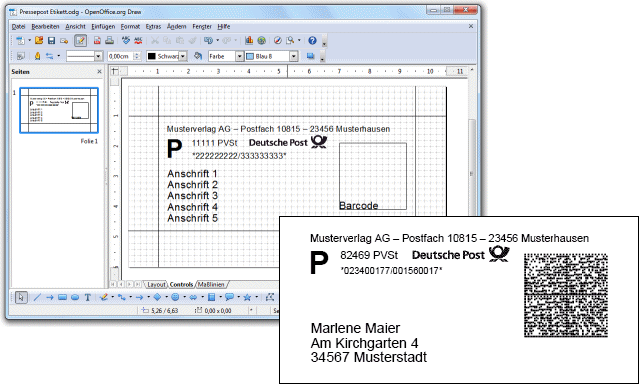
Task: Close the Seiten panel
Action: pyautogui.click(x=99, y=72)
